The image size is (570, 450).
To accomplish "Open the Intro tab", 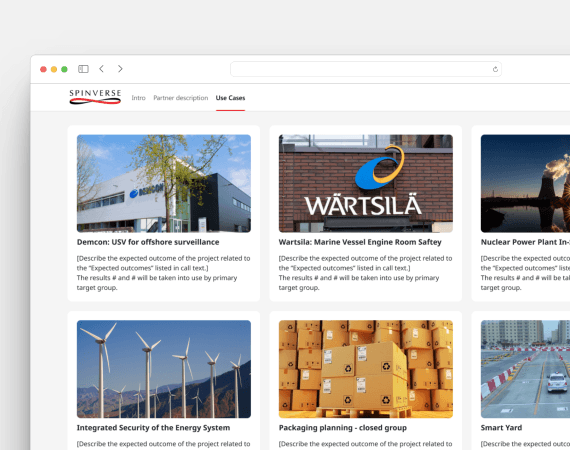I will coord(139,98).
